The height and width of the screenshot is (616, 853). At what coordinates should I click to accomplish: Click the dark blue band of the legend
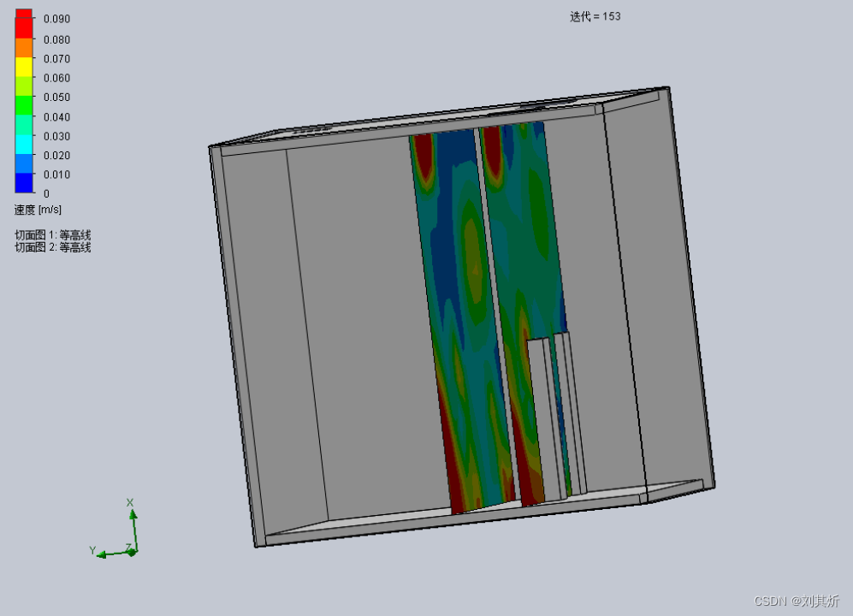24,183
